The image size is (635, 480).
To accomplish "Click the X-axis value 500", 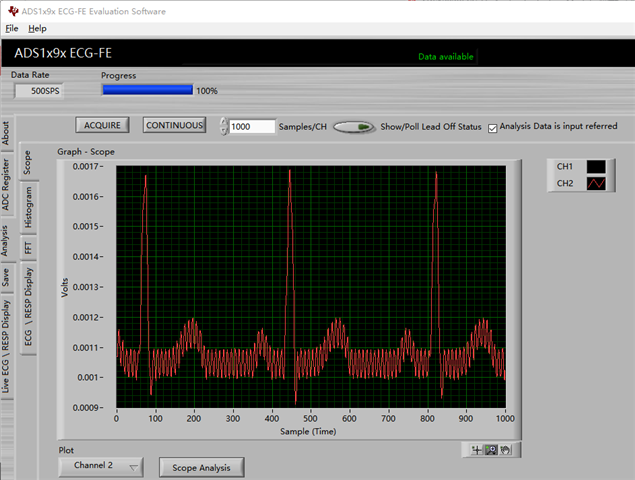I will coord(311,418).
